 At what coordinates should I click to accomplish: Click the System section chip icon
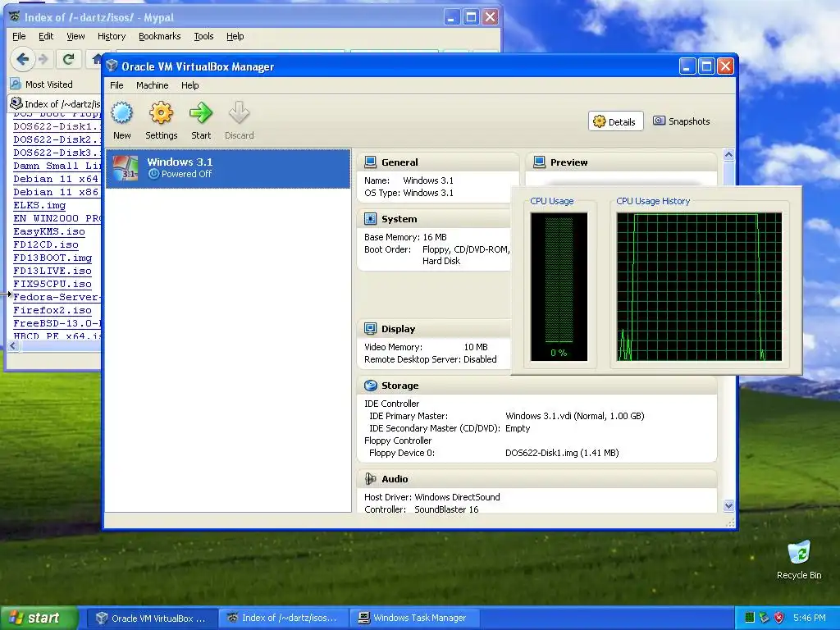[x=370, y=218]
